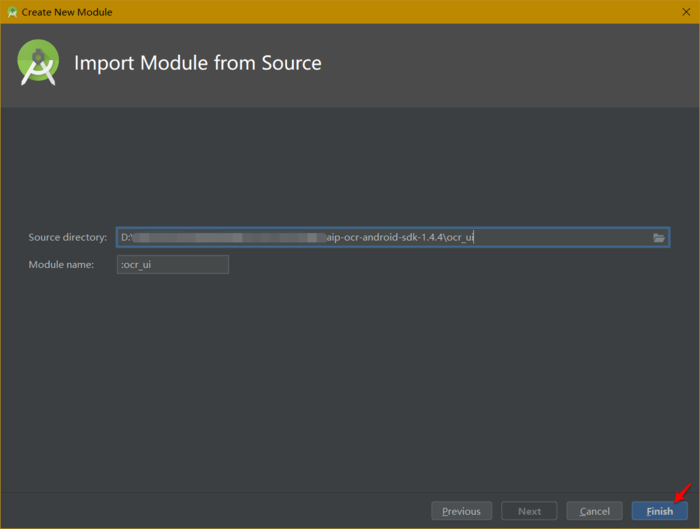The width and height of the screenshot is (700, 529).
Task: Click the "Create New Module" title text
Action: 67,12
